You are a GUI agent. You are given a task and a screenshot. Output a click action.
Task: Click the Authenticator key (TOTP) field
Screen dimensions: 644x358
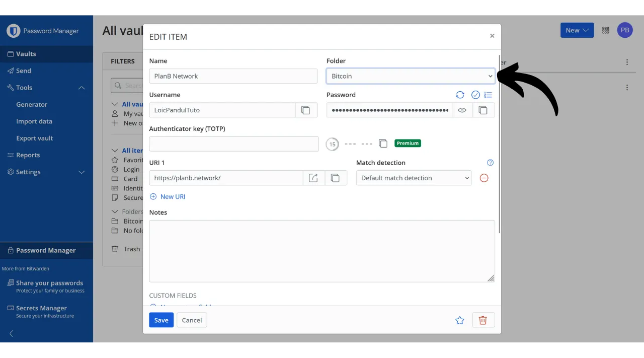tap(234, 144)
